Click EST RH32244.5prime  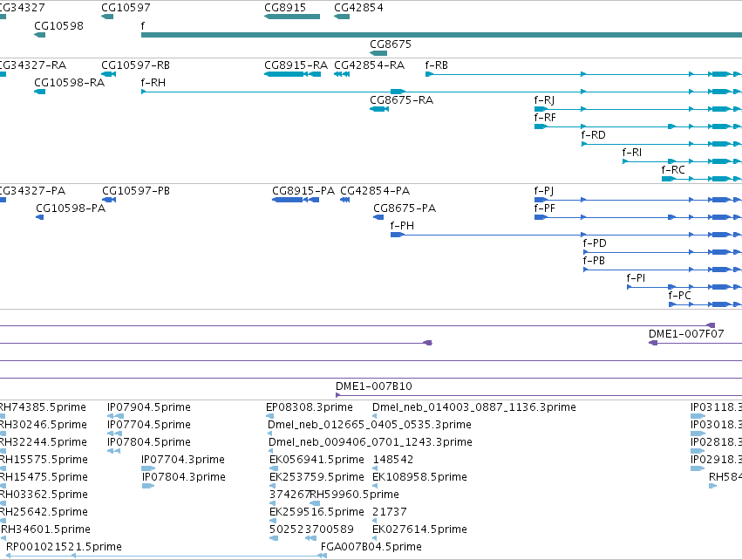[x=43, y=442]
